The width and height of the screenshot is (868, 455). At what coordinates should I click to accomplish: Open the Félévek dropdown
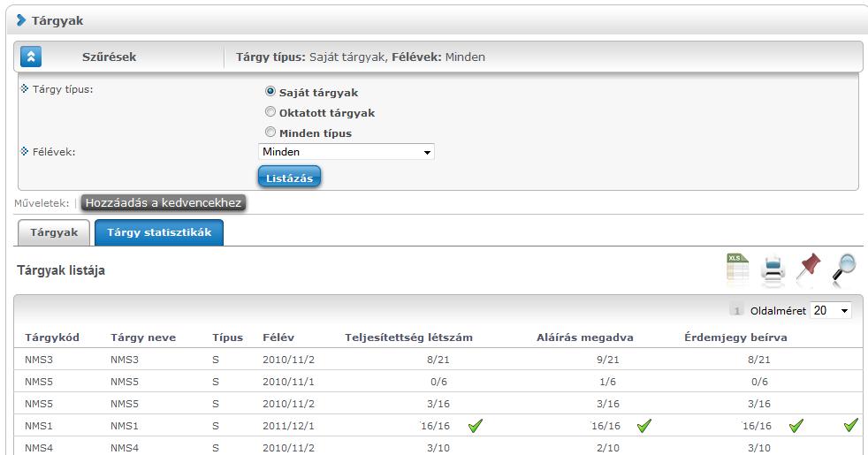coord(346,152)
